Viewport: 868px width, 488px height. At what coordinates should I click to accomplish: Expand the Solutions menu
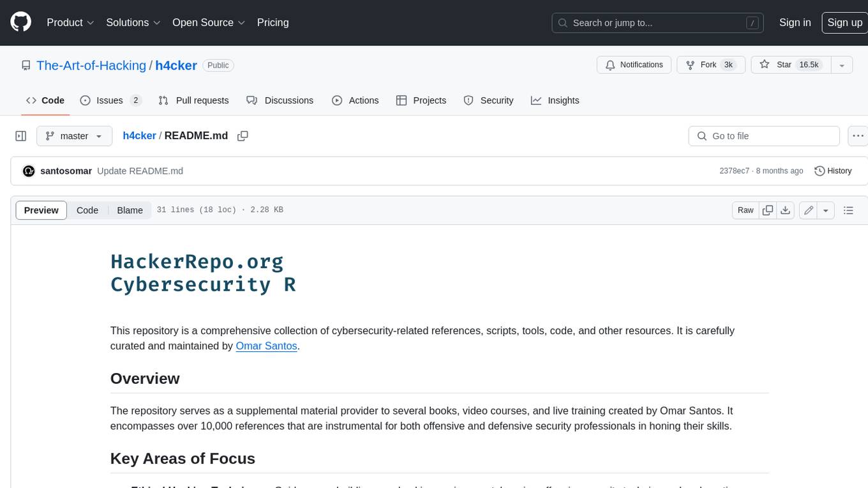[133, 22]
